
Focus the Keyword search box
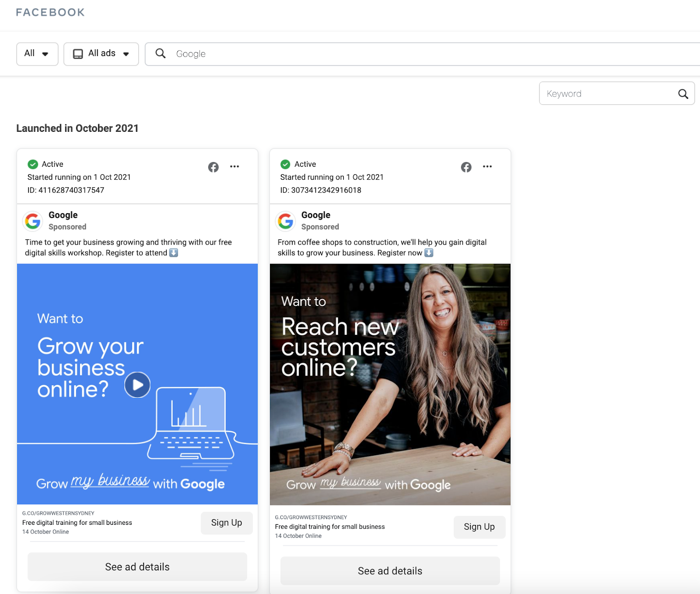617,93
